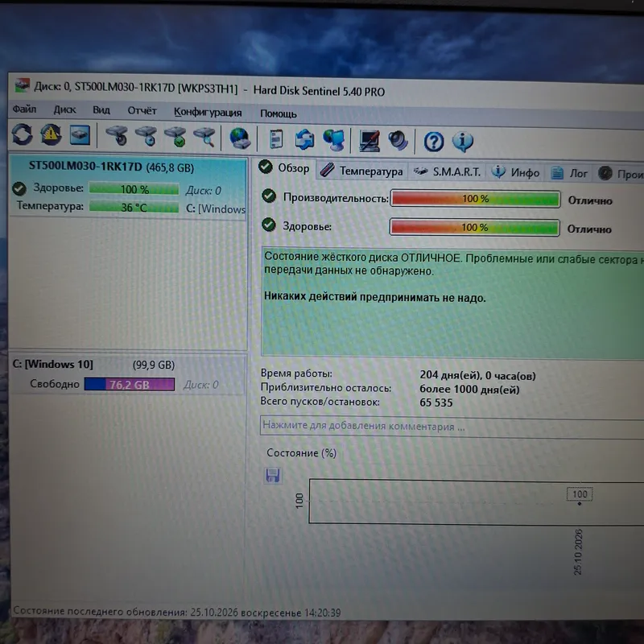Click the globe and monitor toolbar icon

coord(334,139)
